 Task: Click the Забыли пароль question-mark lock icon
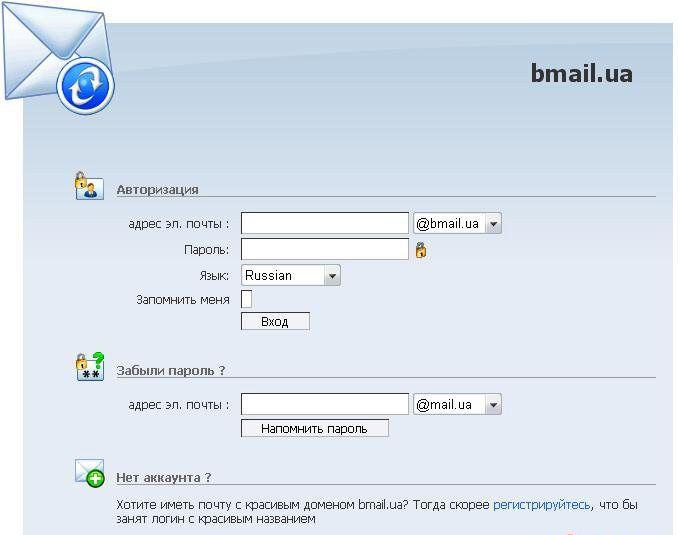pos(90,366)
